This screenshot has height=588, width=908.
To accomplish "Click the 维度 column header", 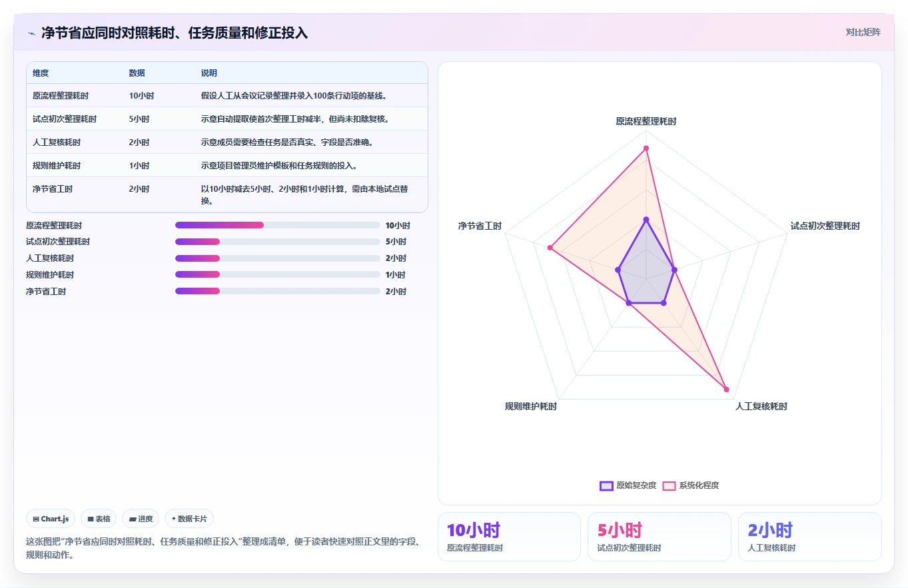I will pyautogui.click(x=41, y=73).
